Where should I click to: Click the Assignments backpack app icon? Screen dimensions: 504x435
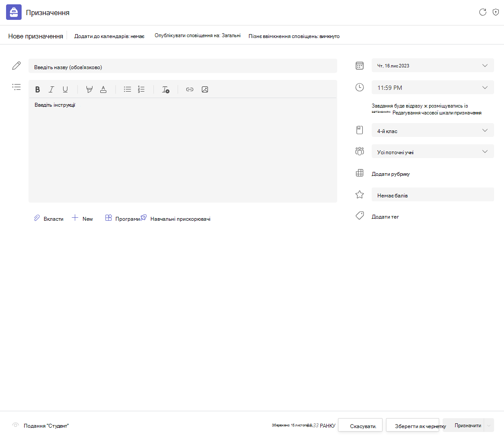[x=14, y=12]
